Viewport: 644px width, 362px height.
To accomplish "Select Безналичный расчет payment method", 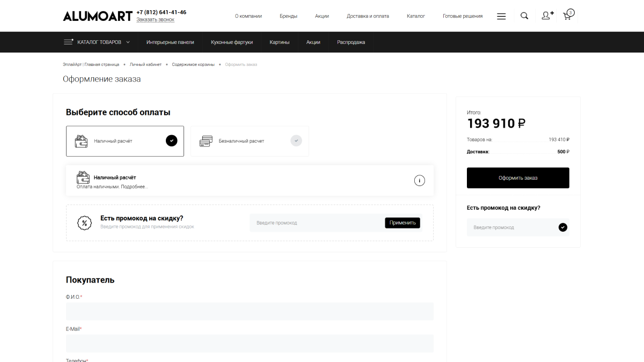I will tap(250, 141).
